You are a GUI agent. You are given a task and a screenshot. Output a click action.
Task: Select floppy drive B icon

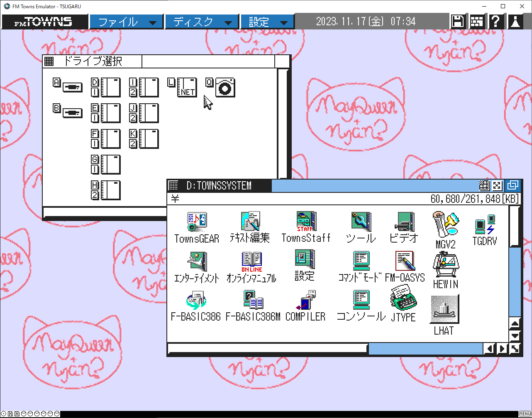click(68, 111)
